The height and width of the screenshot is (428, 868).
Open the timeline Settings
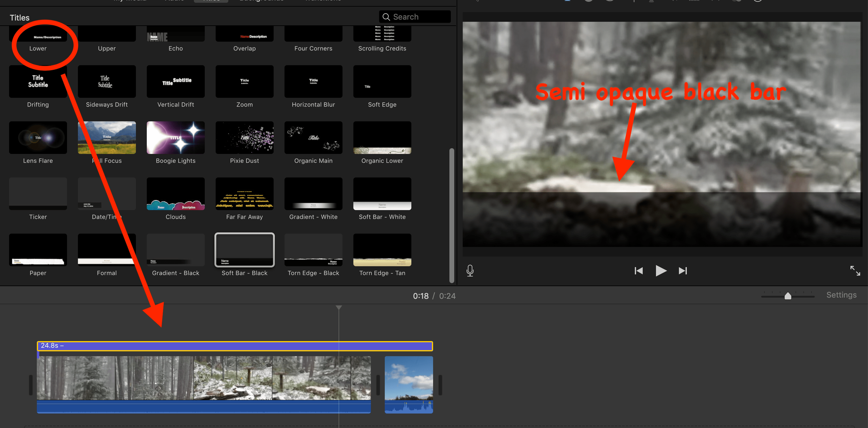click(x=841, y=295)
